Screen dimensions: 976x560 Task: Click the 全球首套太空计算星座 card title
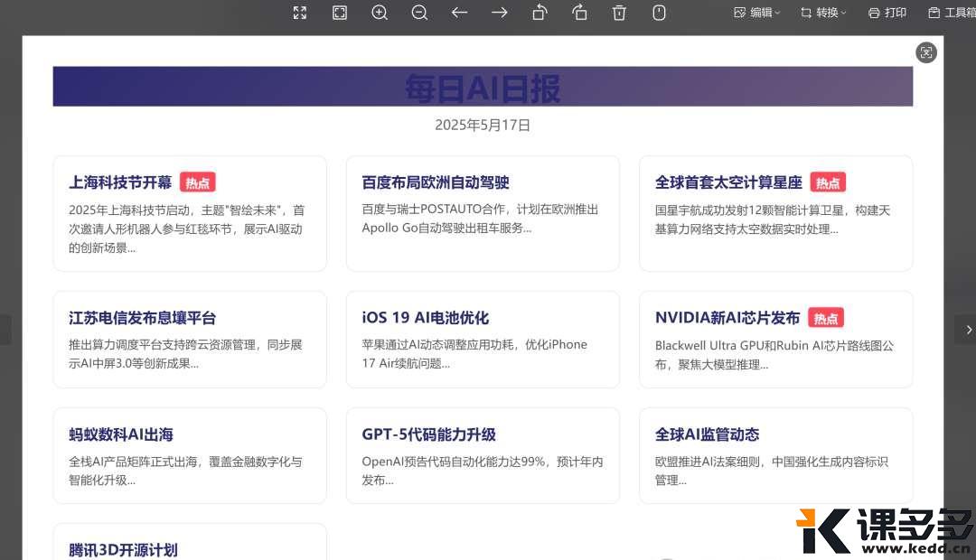pos(729,182)
